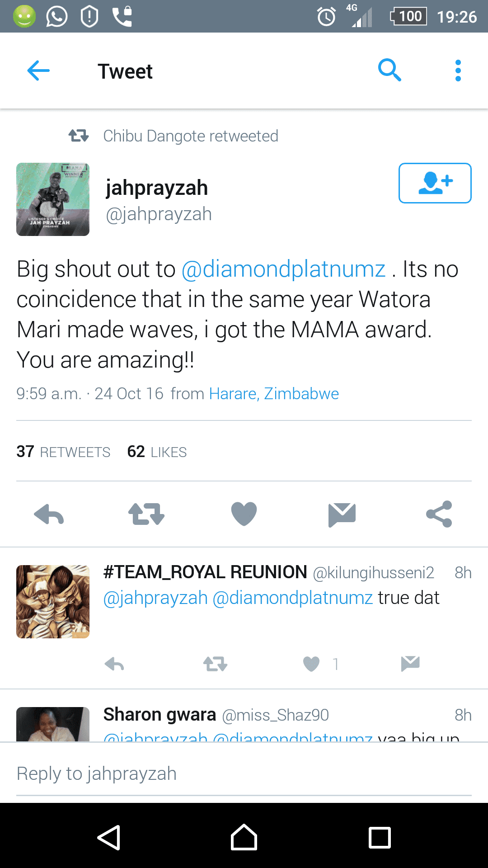Follow jahprayzah with the add-user button
The image size is (488, 868).
tap(435, 183)
